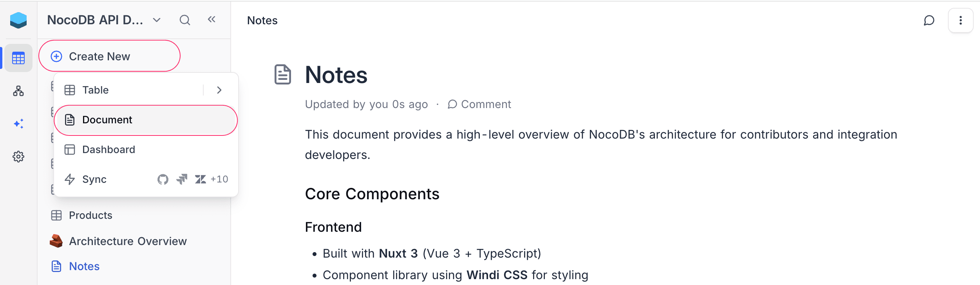Click the GitHub sync icon
The height and width of the screenshot is (285, 980).
163,179
